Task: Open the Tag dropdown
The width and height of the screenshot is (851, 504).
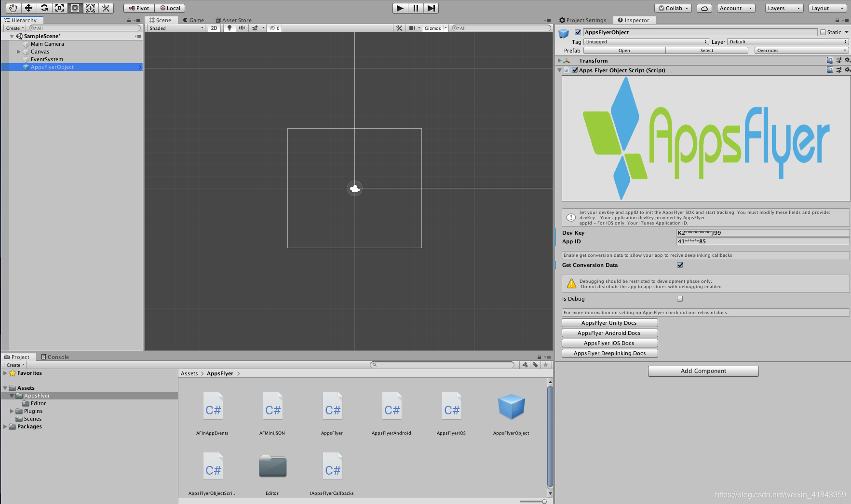Action: (646, 42)
